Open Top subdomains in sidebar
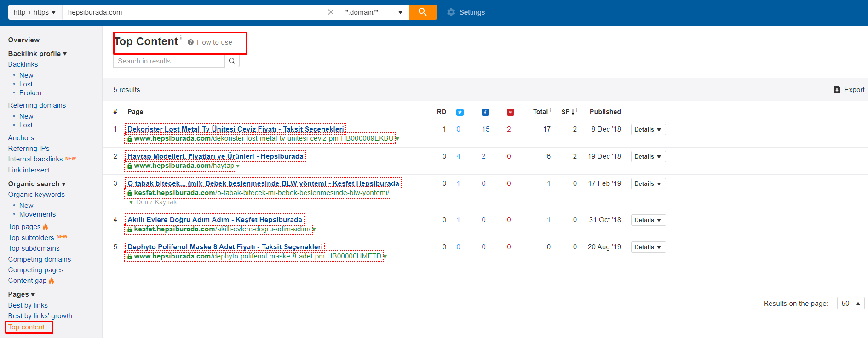Screen dimensions: 868x338 point(34,248)
